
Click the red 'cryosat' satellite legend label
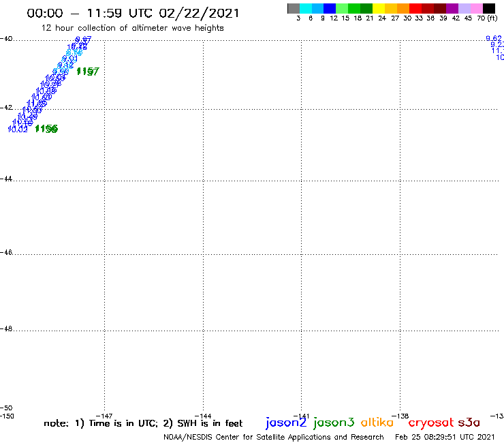coord(431,423)
